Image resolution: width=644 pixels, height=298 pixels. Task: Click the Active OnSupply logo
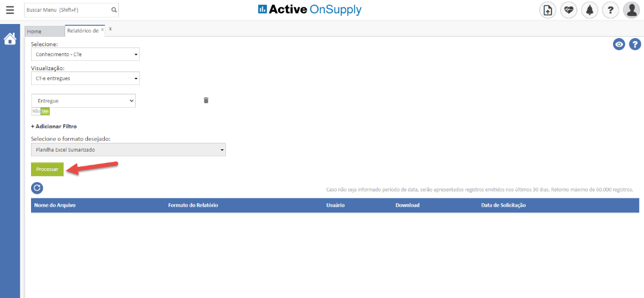310,9
